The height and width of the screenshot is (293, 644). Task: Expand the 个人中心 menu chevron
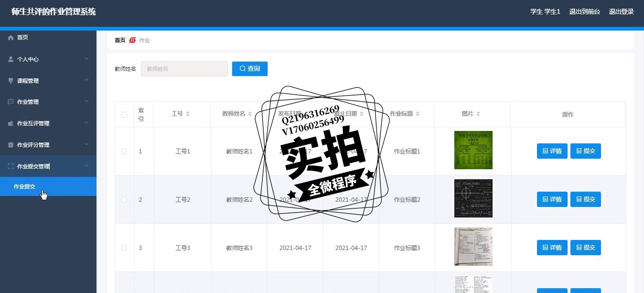(x=86, y=59)
